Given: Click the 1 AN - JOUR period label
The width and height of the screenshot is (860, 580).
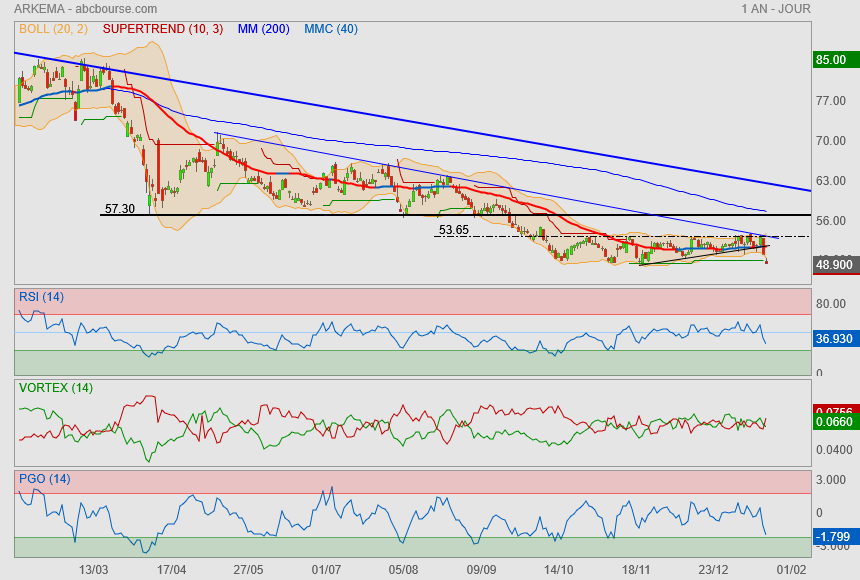Looking at the screenshot, I should click(776, 8).
